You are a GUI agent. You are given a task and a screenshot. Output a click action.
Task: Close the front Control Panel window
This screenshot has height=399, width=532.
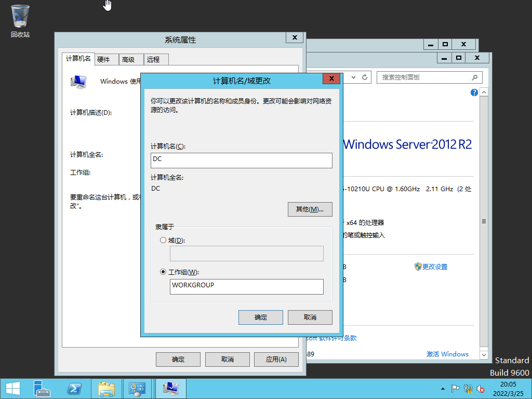pos(477,58)
